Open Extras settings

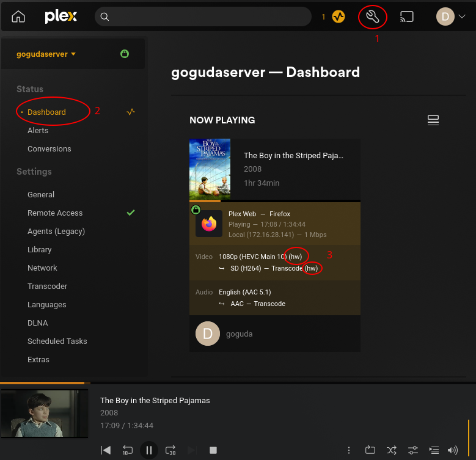click(x=38, y=360)
